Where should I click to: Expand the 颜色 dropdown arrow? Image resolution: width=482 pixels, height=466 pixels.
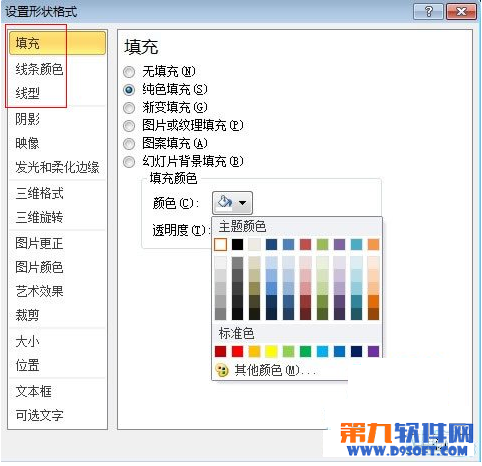(243, 202)
